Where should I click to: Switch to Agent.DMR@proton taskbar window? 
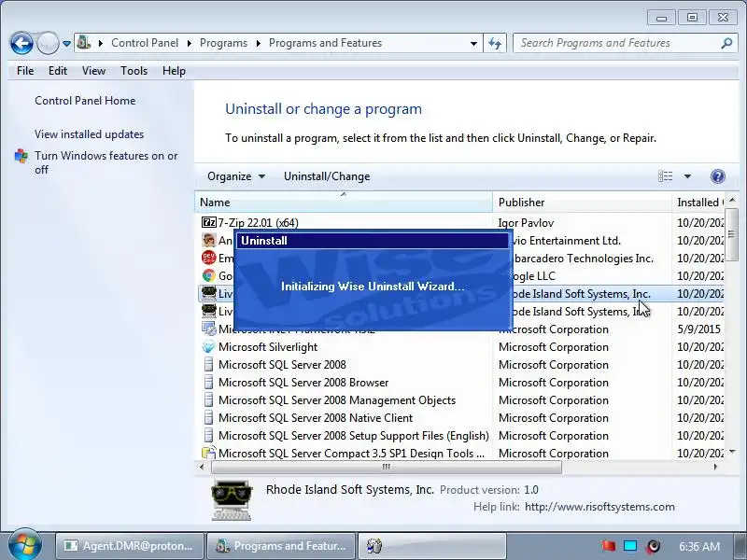pos(130,546)
